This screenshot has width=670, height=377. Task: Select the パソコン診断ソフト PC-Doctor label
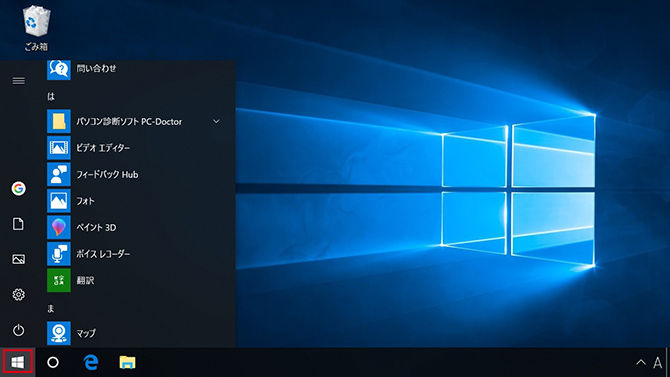[x=129, y=121]
